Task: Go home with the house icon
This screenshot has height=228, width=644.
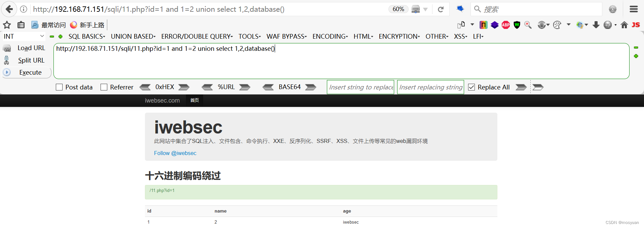Action: pyautogui.click(x=624, y=25)
